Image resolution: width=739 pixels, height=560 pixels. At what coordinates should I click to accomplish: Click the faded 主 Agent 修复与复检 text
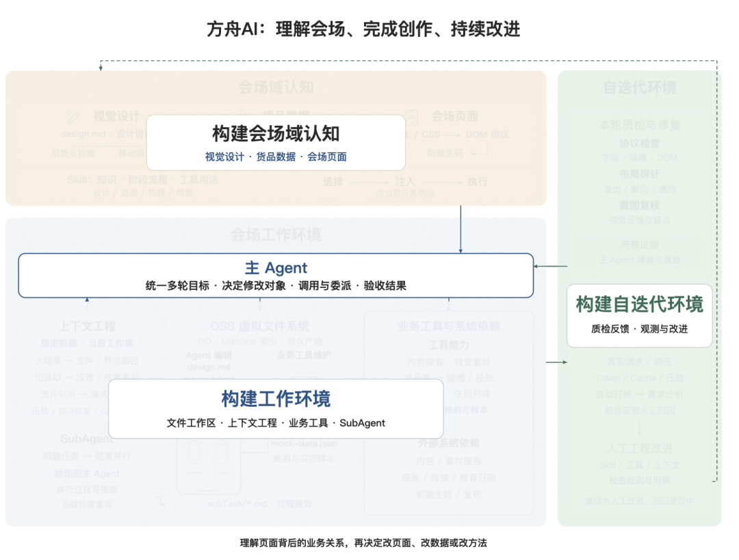tap(640, 260)
